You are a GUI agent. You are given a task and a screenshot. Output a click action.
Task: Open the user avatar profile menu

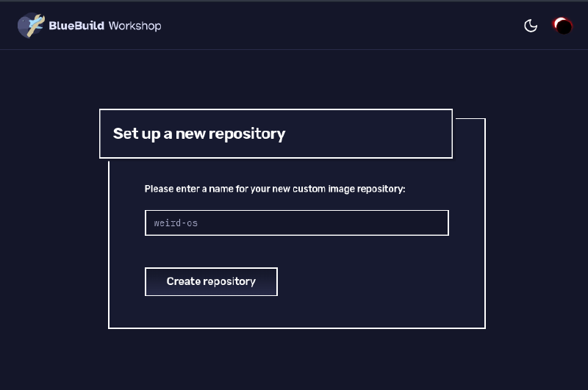tap(562, 26)
